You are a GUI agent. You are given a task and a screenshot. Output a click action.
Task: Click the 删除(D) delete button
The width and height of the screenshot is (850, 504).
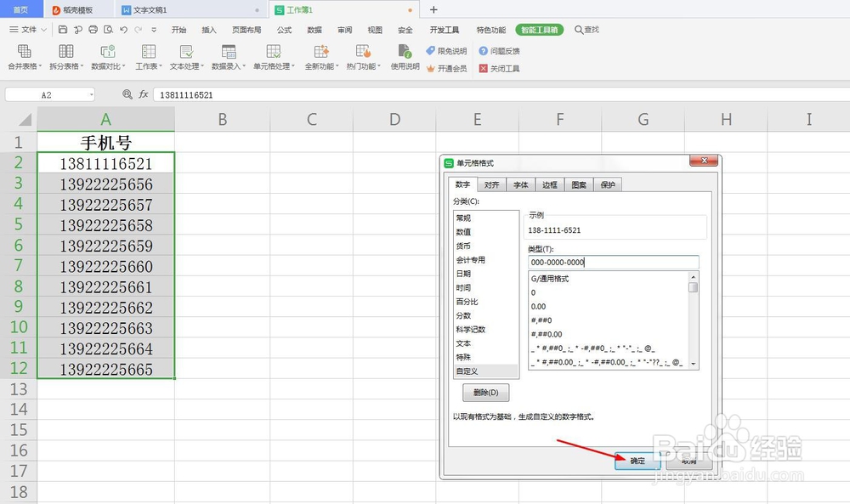pyautogui.click(x=484, y=392)
